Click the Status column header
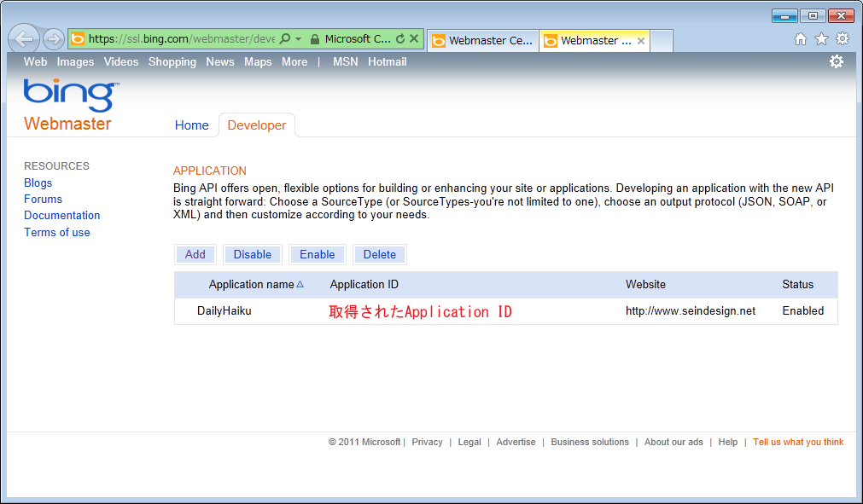863x504 pixels. click(x=797, y=284)
